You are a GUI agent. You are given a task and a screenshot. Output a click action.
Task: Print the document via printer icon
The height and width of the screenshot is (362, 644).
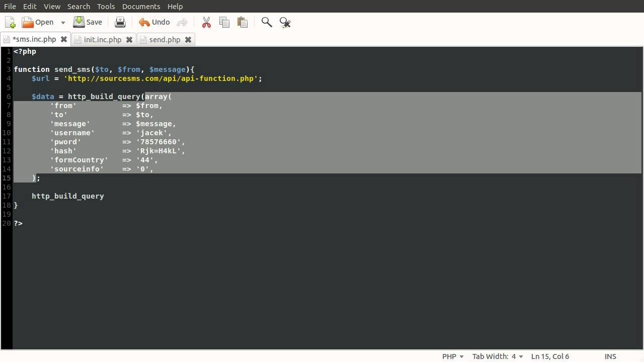pos(120,22)
